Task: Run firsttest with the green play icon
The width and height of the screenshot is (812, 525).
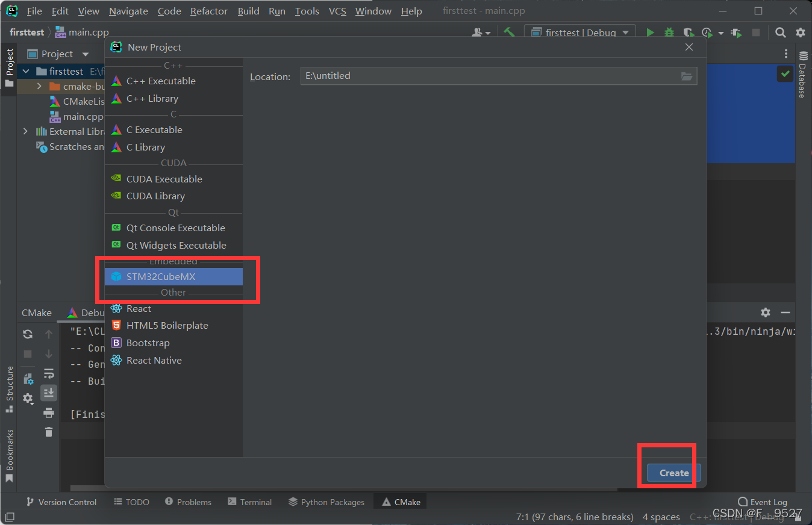Action: click(x=650, y=33)
